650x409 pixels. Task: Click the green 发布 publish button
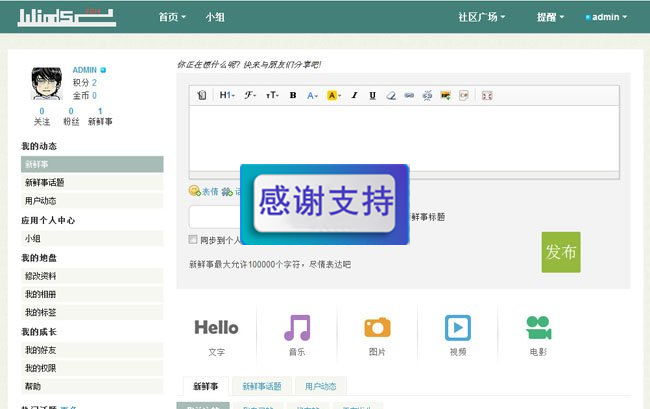(561, 252)
